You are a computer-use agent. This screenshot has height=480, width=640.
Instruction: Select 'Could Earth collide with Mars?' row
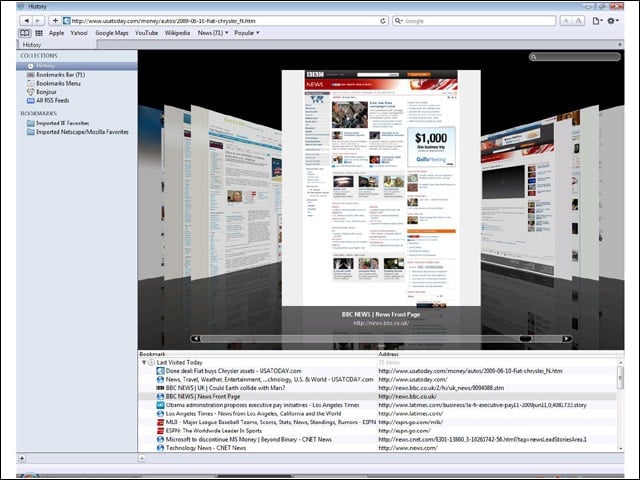tap(377, 388)
